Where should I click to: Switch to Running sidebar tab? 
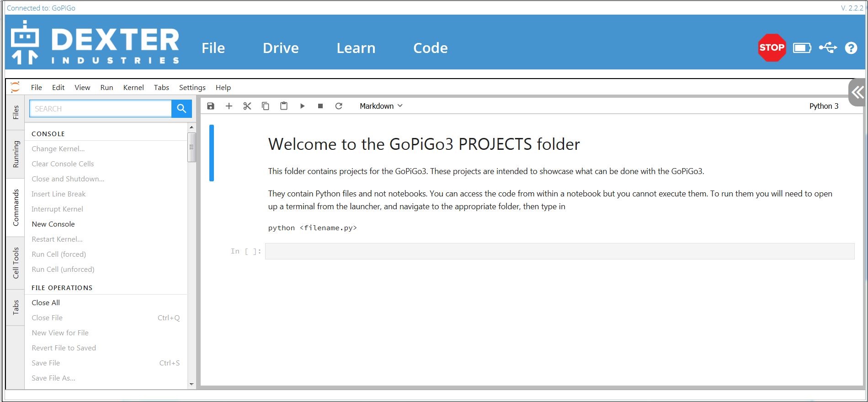coord(16,154)
